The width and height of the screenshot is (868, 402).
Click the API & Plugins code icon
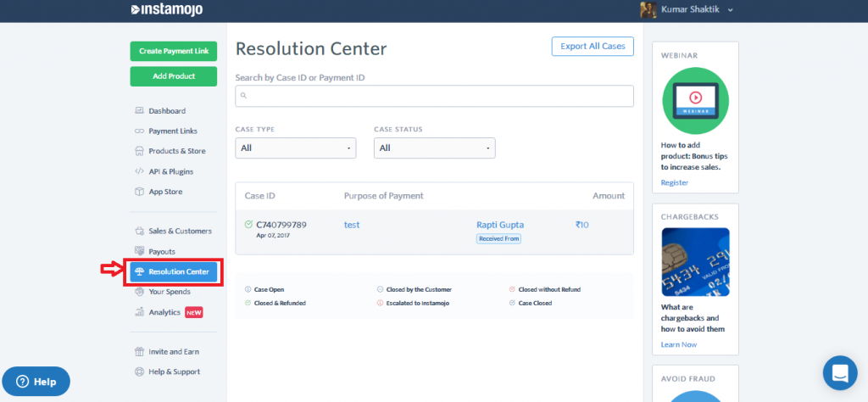click(x=139, y=171)
